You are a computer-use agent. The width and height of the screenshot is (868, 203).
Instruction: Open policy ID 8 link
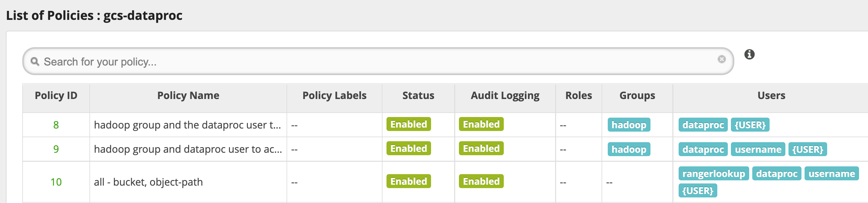coord(56,125)
